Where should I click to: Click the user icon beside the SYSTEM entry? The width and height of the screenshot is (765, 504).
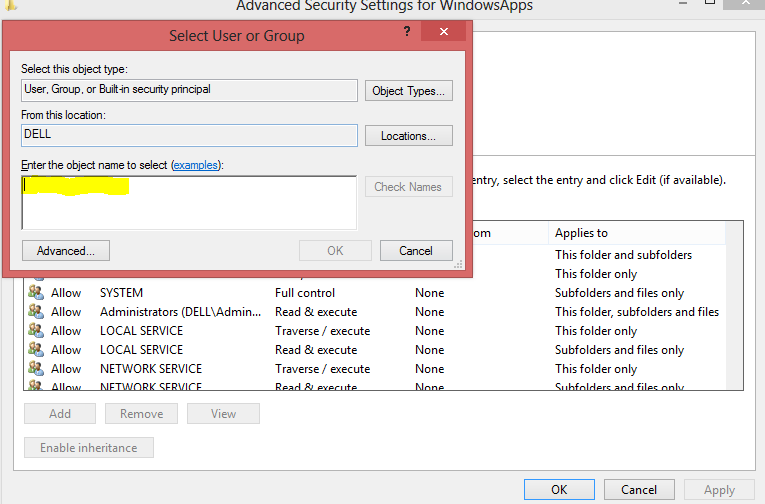tap(36, 293)
